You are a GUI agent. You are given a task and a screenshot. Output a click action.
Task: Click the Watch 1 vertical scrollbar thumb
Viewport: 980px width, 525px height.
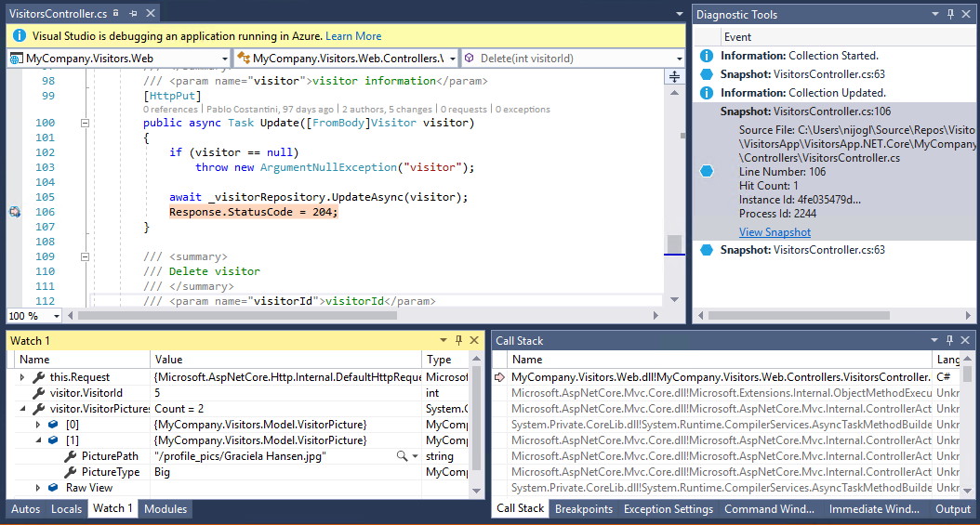pos(476,418)
